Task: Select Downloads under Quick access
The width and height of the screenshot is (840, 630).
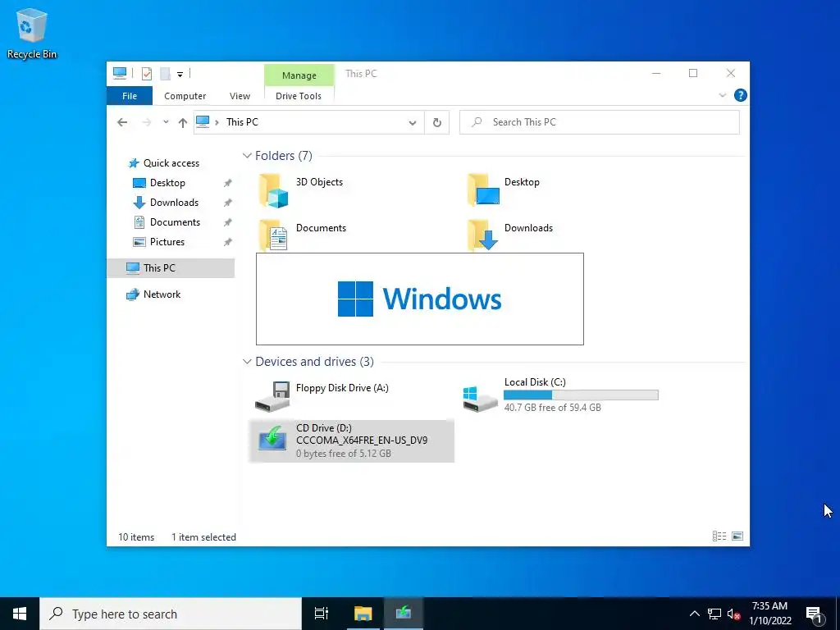Action: coord(174,203)
